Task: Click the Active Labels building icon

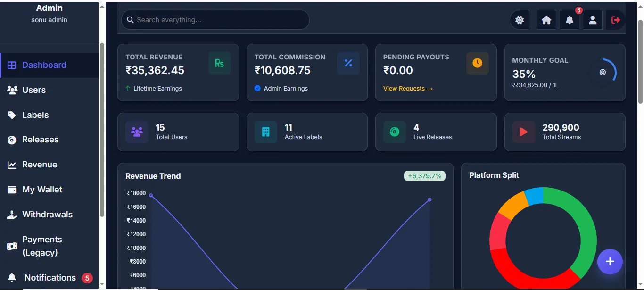Action: (x=266, y=132)
